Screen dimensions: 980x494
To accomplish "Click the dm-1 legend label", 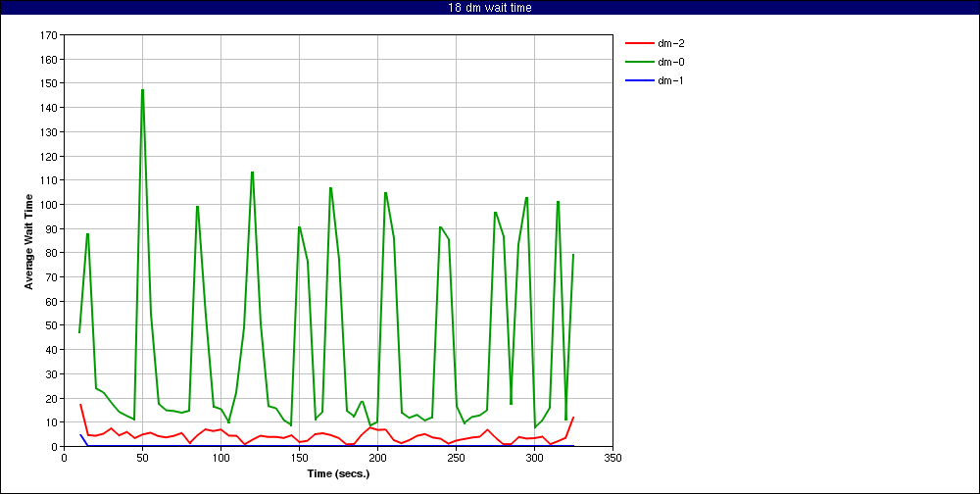I will tap(670, 80).
